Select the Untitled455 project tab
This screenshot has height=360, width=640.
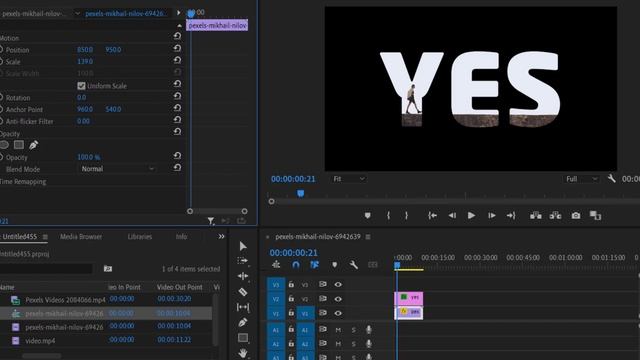20,237
